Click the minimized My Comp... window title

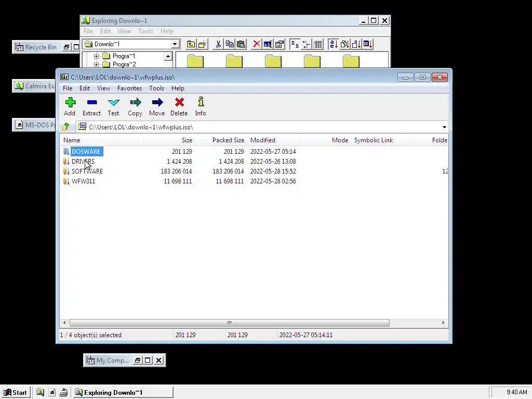(x=113, y=361)
